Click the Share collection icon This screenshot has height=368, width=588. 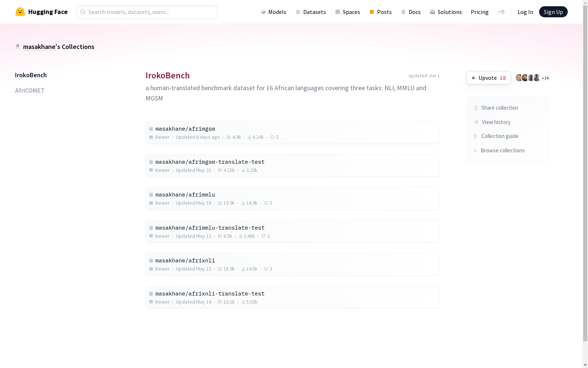476,108
